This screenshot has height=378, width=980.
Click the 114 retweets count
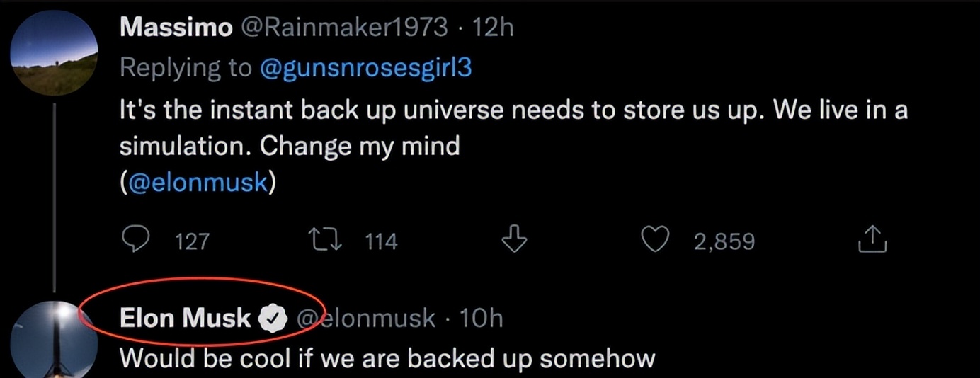point(382,242)
